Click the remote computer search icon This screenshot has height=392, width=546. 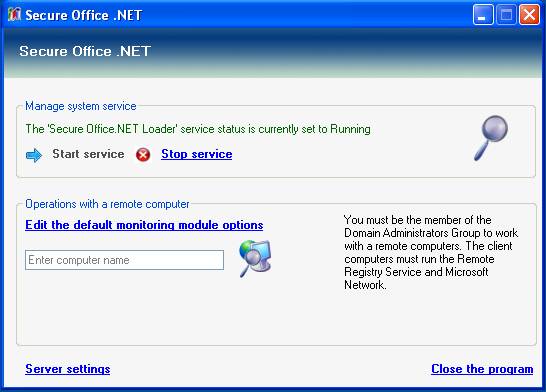[x=255, y=259]
